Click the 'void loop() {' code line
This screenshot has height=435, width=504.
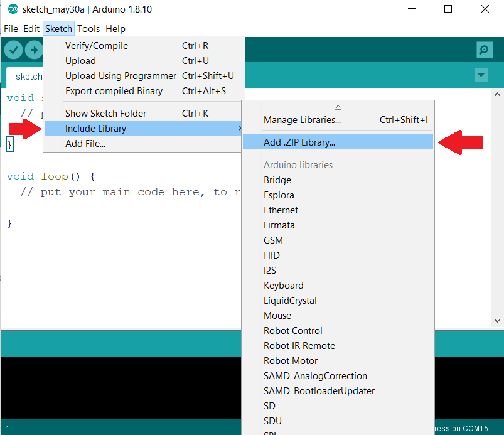coord(51,176)
